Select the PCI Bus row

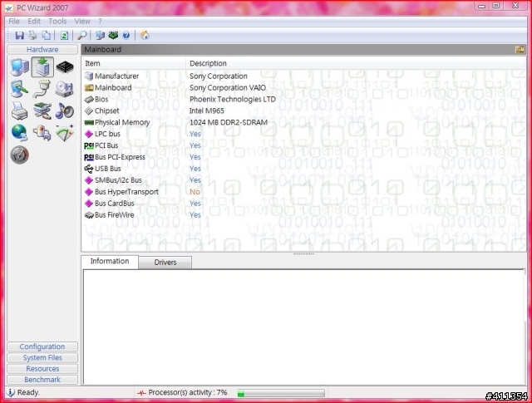(303, 145)
